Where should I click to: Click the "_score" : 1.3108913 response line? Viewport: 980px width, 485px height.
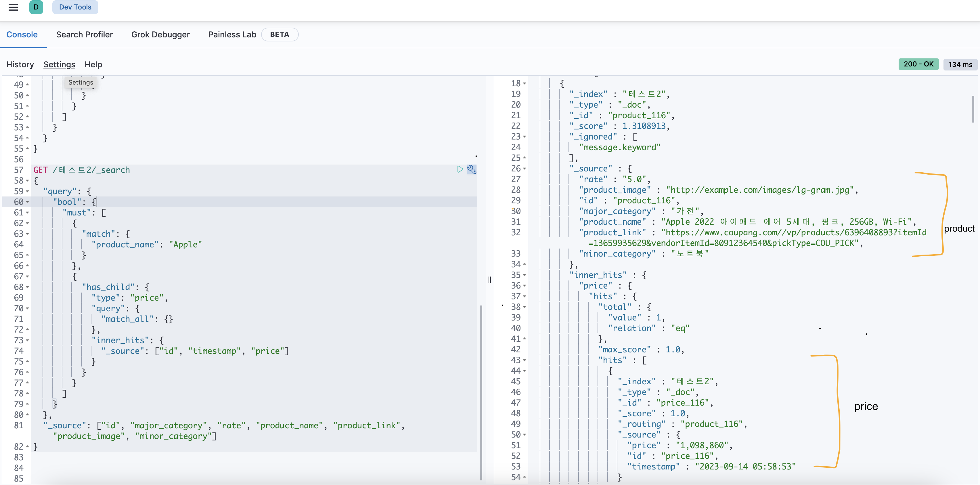point(619,126)
